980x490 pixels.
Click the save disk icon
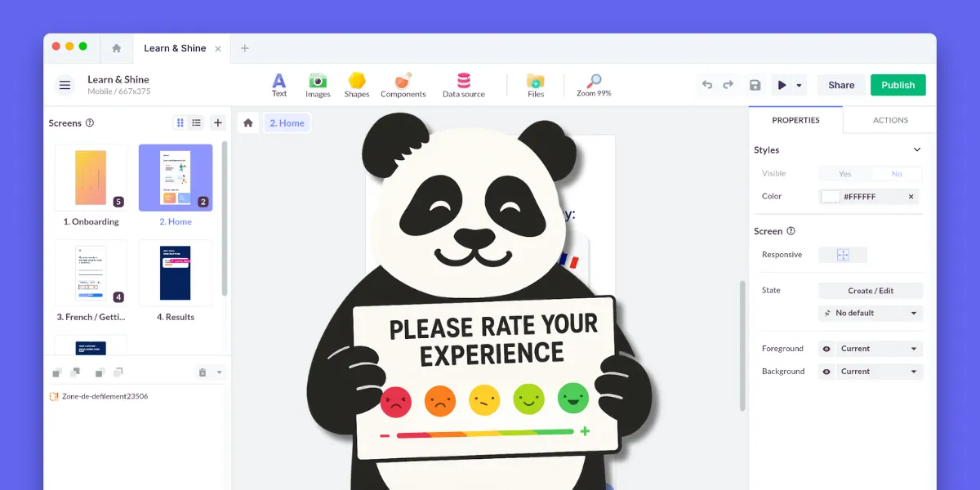[755, 85]
